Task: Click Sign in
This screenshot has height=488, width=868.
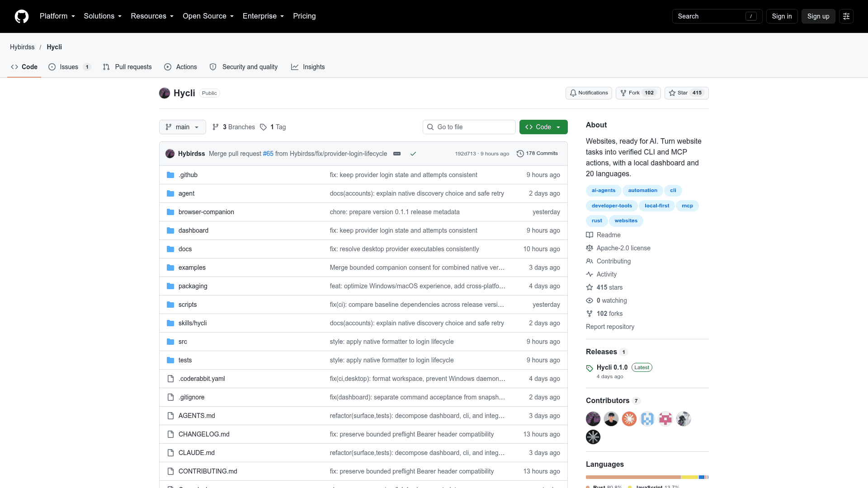Action: pos(782,16)
